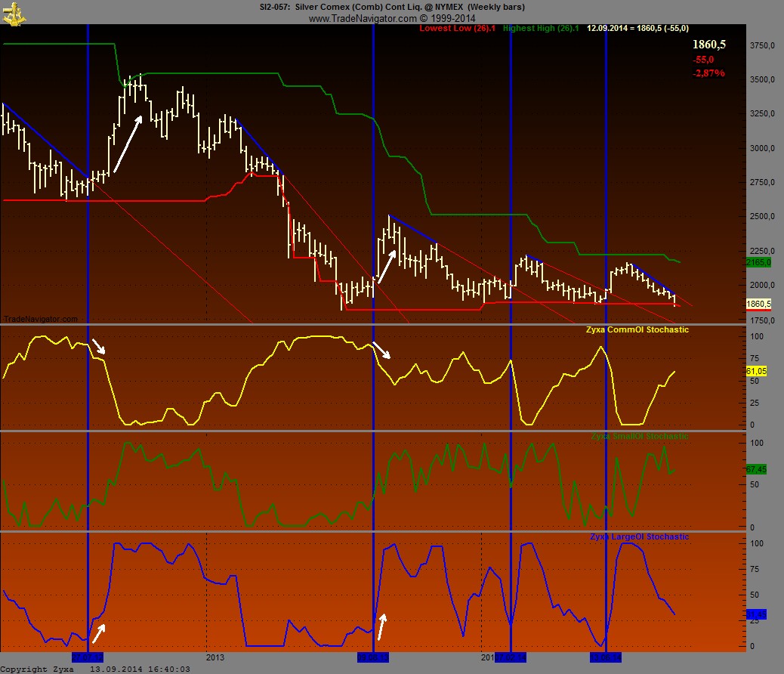Image resolution: width=784 pixels, height=674 pixels.
Task: Select the chart title SI2-057 Silver Comex
Action: pos(391,8)
